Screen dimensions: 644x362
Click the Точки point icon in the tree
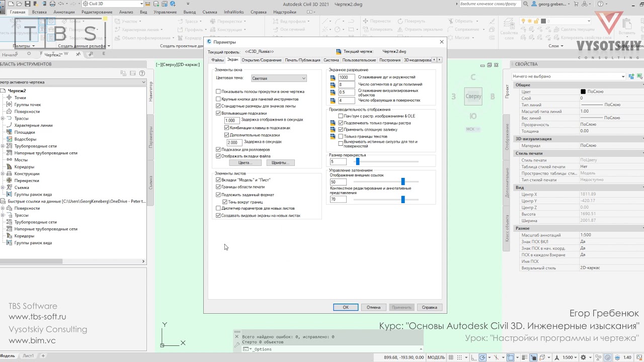point(10,98)
